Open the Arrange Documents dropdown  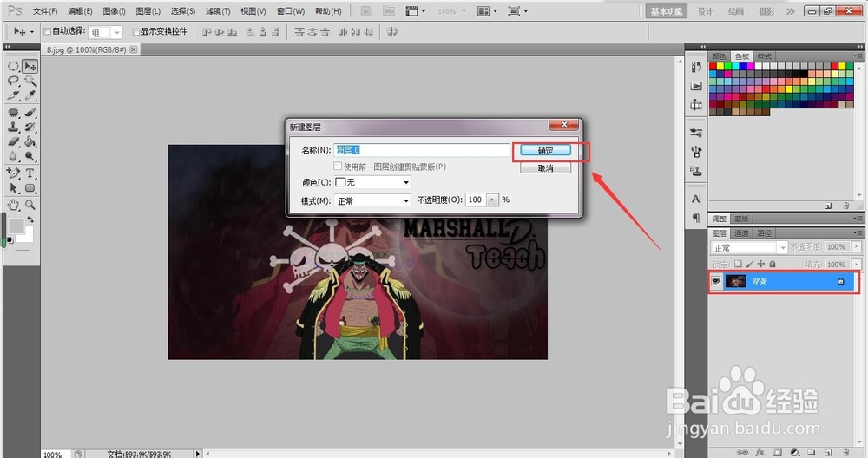(x=488, y=11)
